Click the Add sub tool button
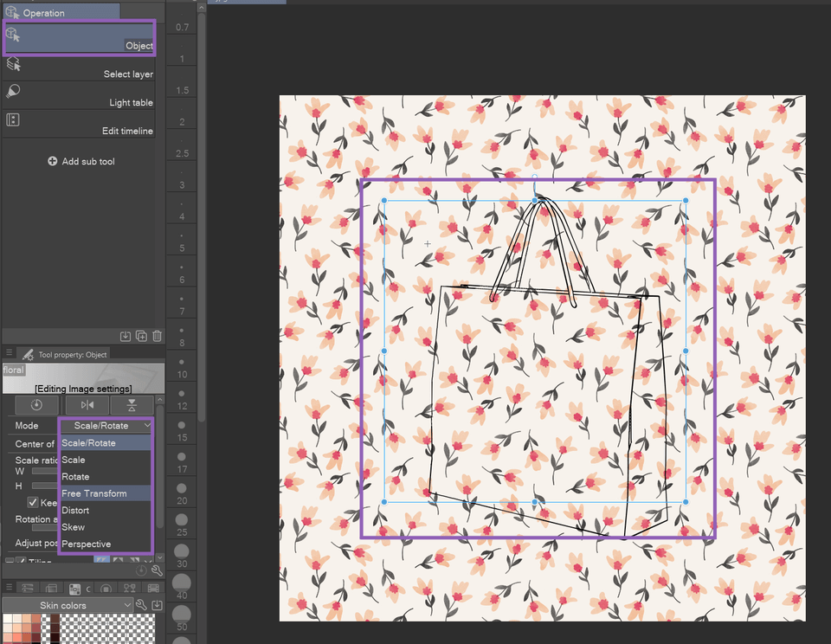Screen dimensions: 831x644 point(81,161)
